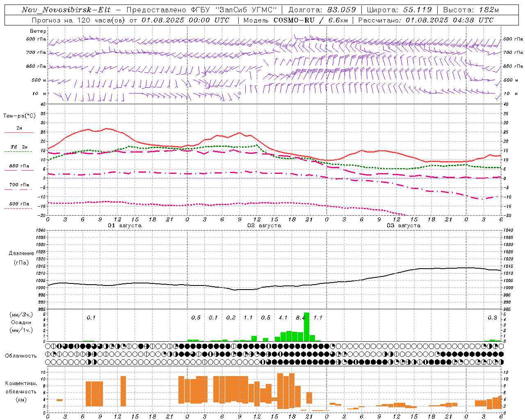
Task: Click the 03 августа date label
Action: tap(404, 226)
